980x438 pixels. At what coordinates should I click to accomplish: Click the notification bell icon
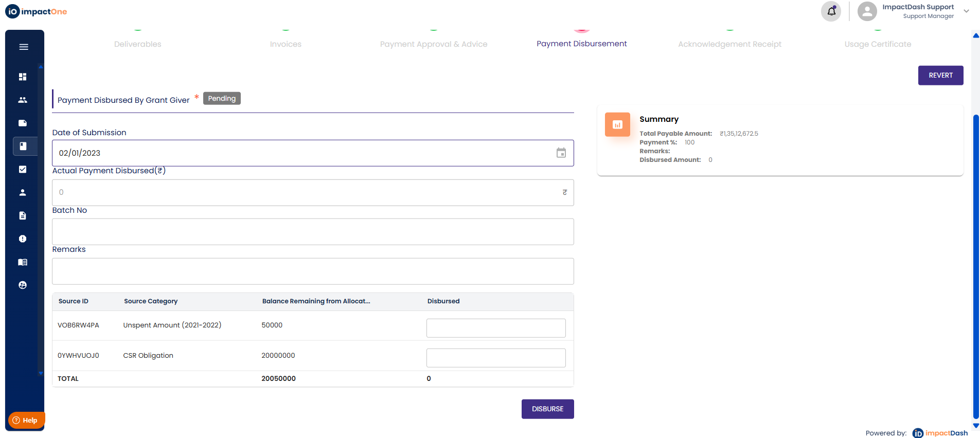(x=831, y=11)
